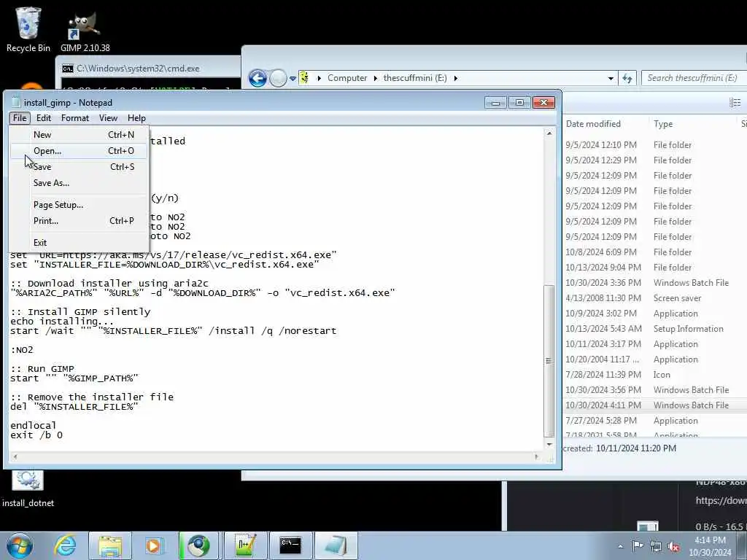Select the batch file dated 10/30/2024 4:11 PM

(x=654, y=405)
